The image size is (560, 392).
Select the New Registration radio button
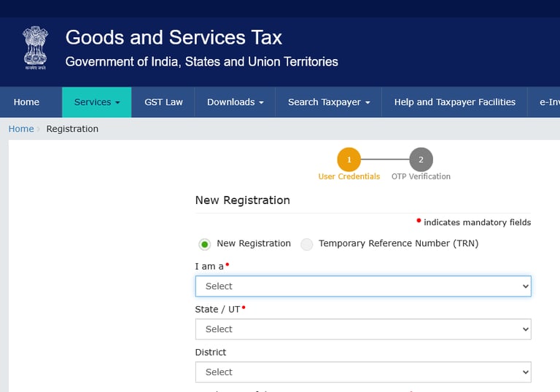tap(205, 244)
